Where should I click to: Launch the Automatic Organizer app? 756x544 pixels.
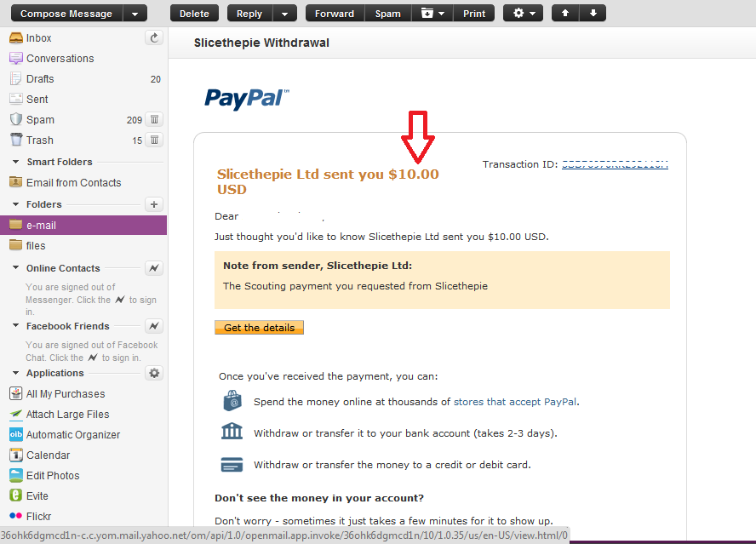73,434
